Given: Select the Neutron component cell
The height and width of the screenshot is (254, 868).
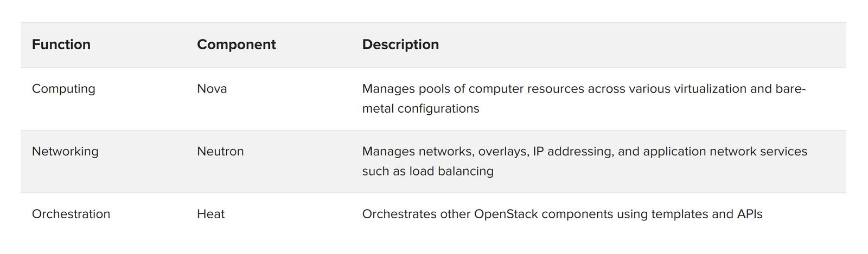Looking at the screenshot, I should click(220, 152).
